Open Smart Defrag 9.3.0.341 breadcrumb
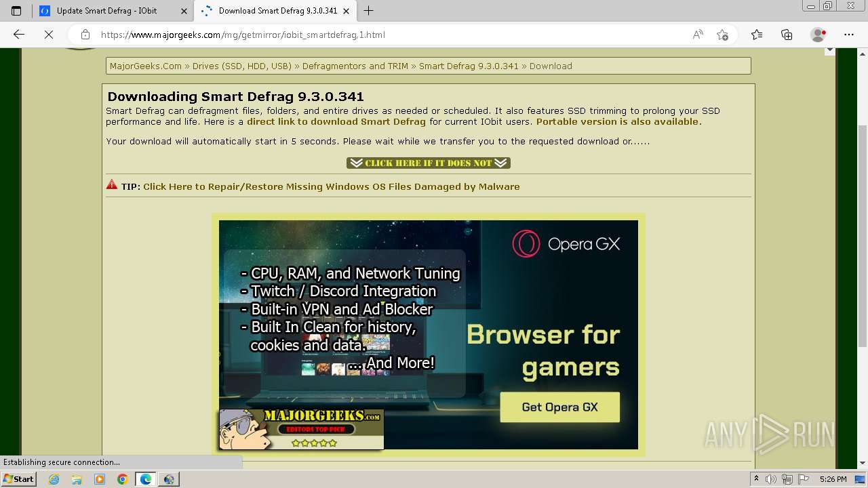Screen dimensions: 868x488 [x=469, y=66]
